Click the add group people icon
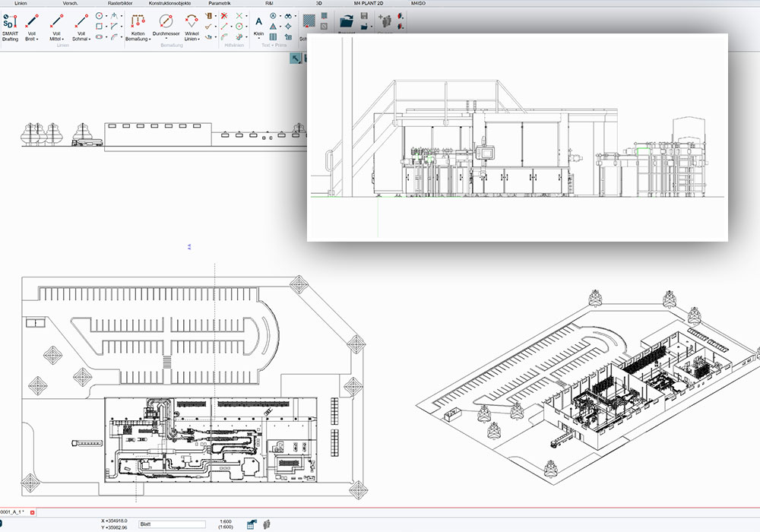The width and height of the screenshot is (760, 532). tap(385, 21)
